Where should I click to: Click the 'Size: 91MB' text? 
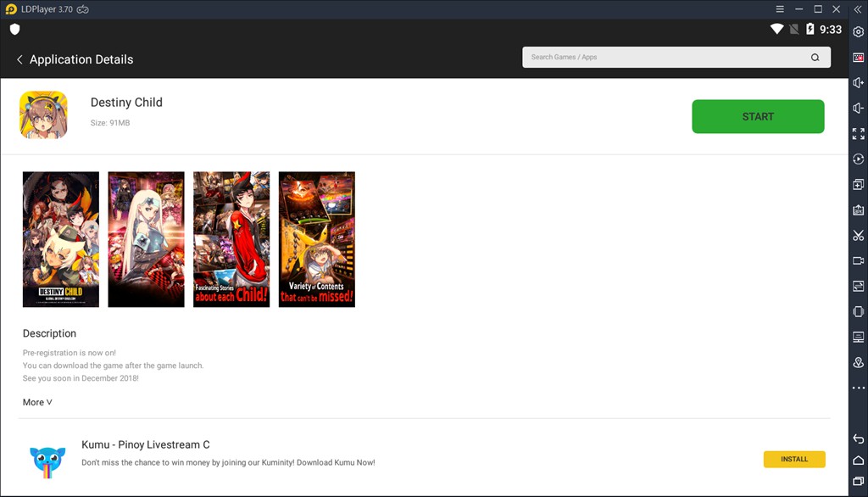pos(110,123)
